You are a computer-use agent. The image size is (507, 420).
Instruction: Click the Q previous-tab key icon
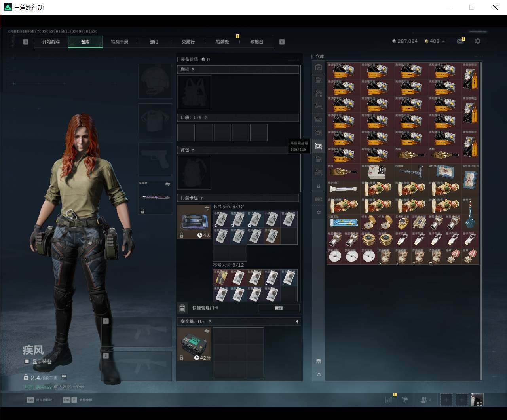(26, 42)
